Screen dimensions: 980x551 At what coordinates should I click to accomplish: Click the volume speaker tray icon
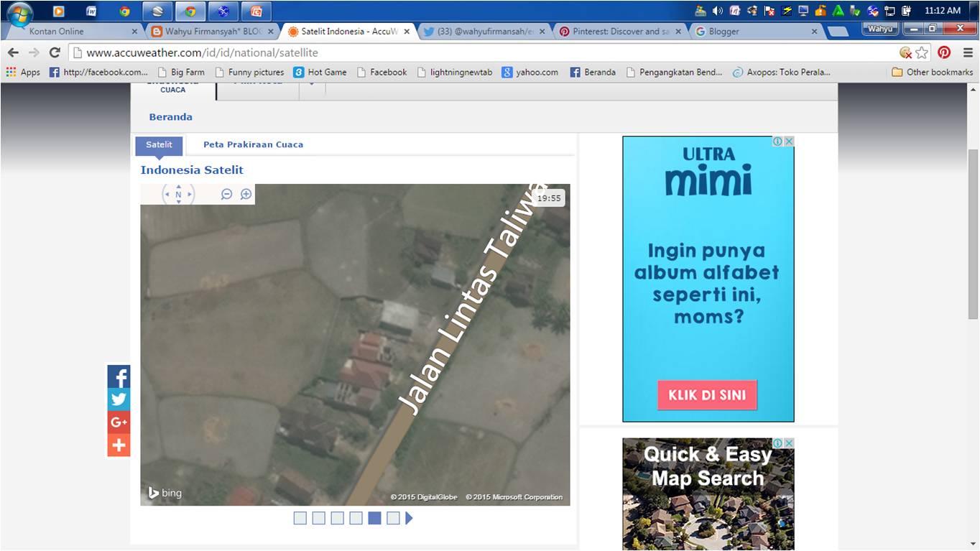point(718,11)
